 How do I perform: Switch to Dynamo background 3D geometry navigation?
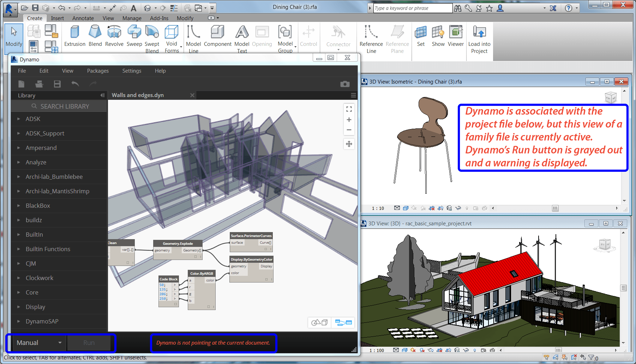(319, 322)
